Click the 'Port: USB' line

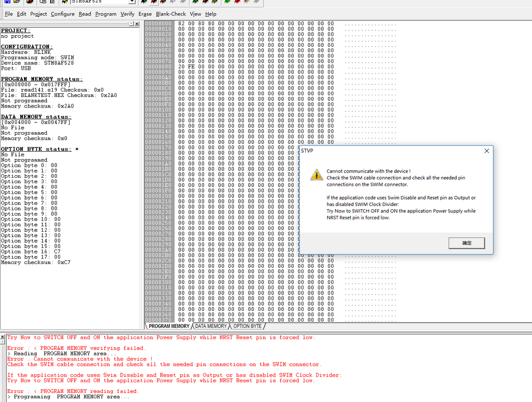tap(16, 69)
